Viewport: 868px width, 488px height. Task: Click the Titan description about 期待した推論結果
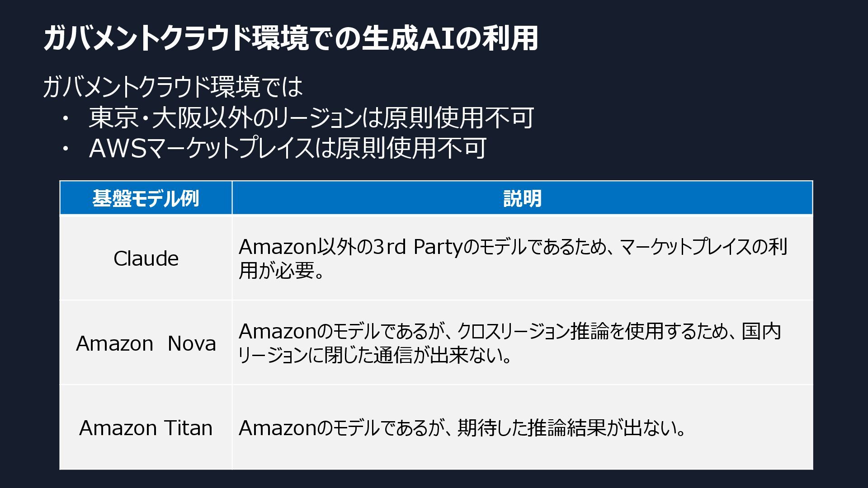[x=461, y=428]
